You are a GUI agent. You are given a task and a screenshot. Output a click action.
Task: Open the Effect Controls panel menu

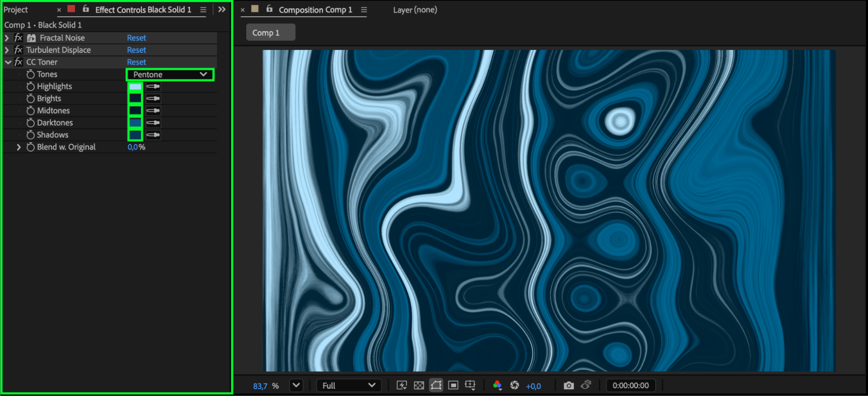pyautogui.click(x=203, y=10)
